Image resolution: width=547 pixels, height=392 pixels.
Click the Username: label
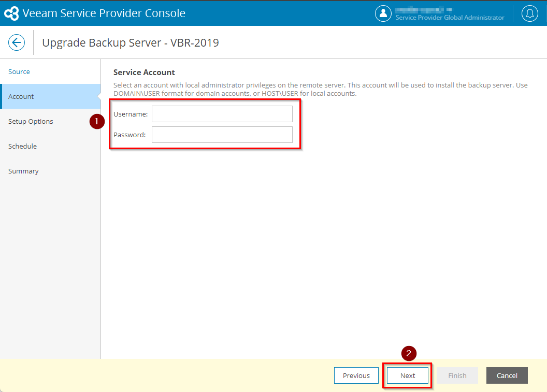click(131, 114)
